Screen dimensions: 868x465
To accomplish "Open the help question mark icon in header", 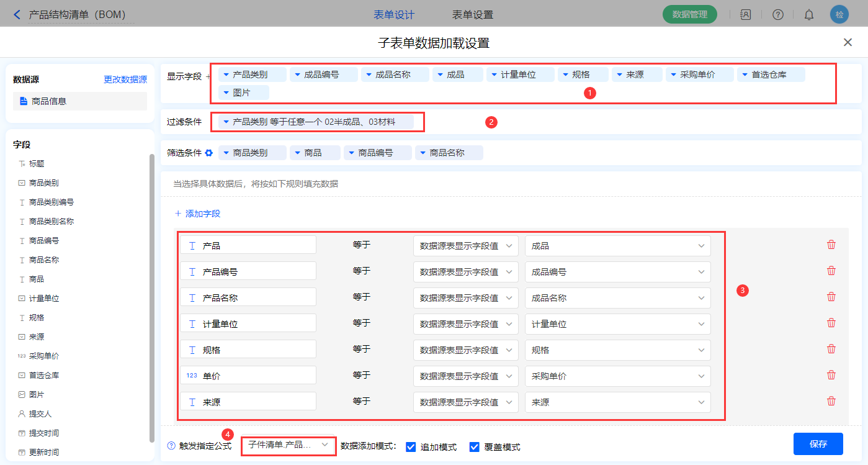I will [x=777, y=14].
